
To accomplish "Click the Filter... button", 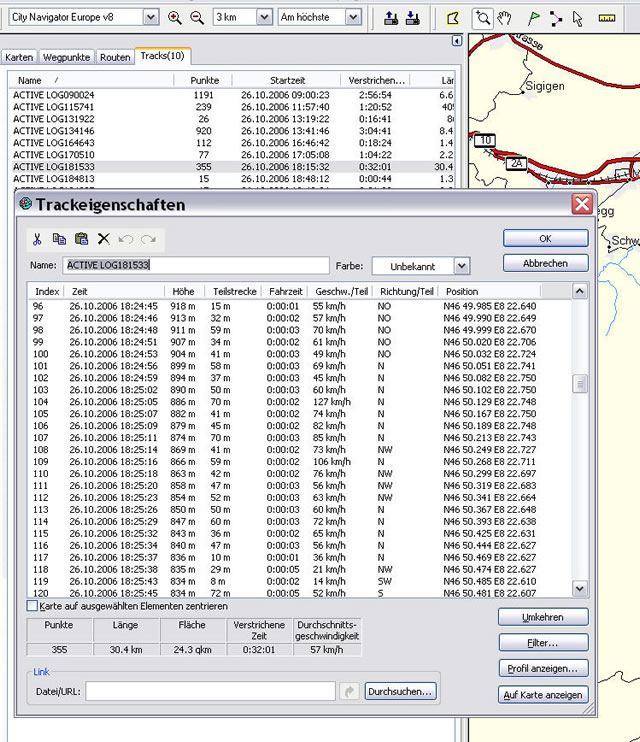I will coord(542,643).
